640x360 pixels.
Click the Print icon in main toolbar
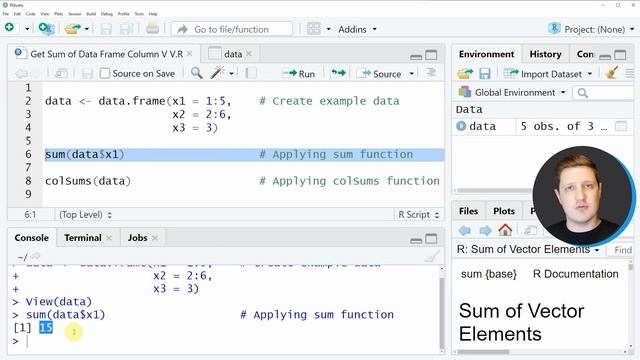click(152, 29)
